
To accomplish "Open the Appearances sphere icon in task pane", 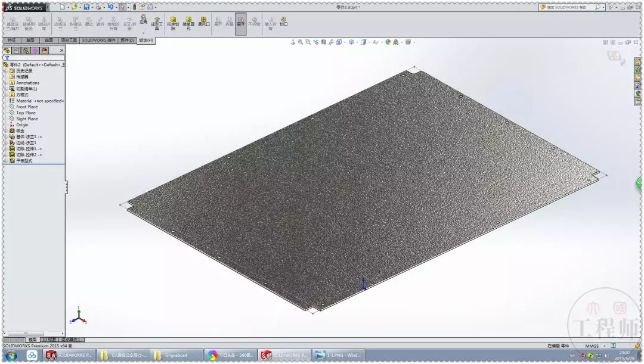I will pyautogui.click(x=638, y=93).
